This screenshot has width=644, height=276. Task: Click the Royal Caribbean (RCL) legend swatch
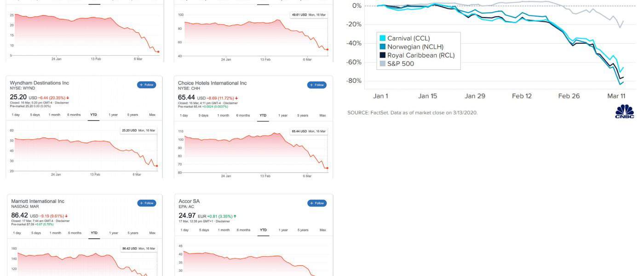(x=382, y=55)
